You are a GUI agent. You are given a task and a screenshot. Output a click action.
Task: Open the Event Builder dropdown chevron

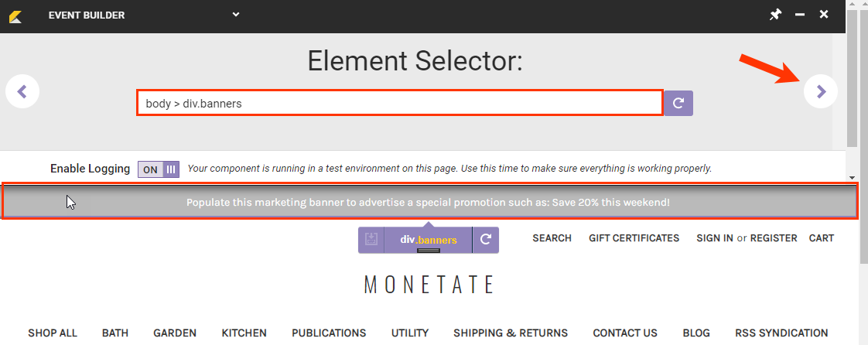click(x=236, y=15)
